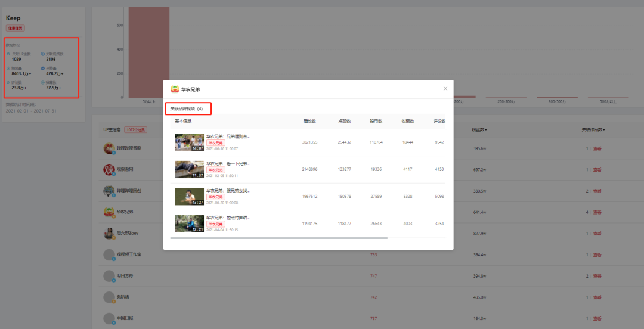The width and height of the screenshot is (644, 329).
Task: Sort the table by 粉丝数
Action: coord(479,130)
